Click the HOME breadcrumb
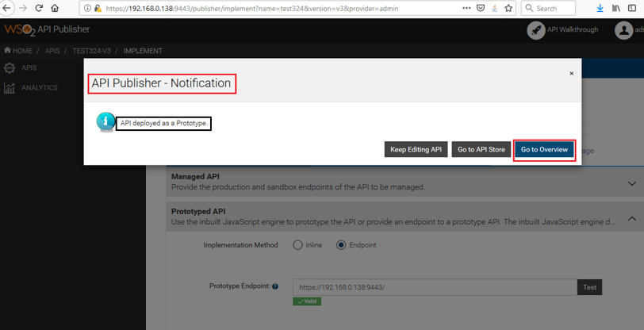This screenshot has width=644, height=330. coord(18,51)
